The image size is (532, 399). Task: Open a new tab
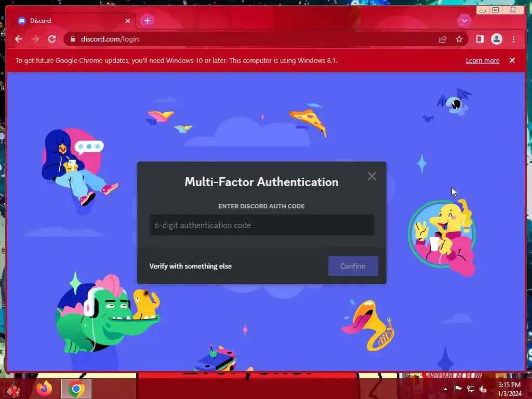147,21
